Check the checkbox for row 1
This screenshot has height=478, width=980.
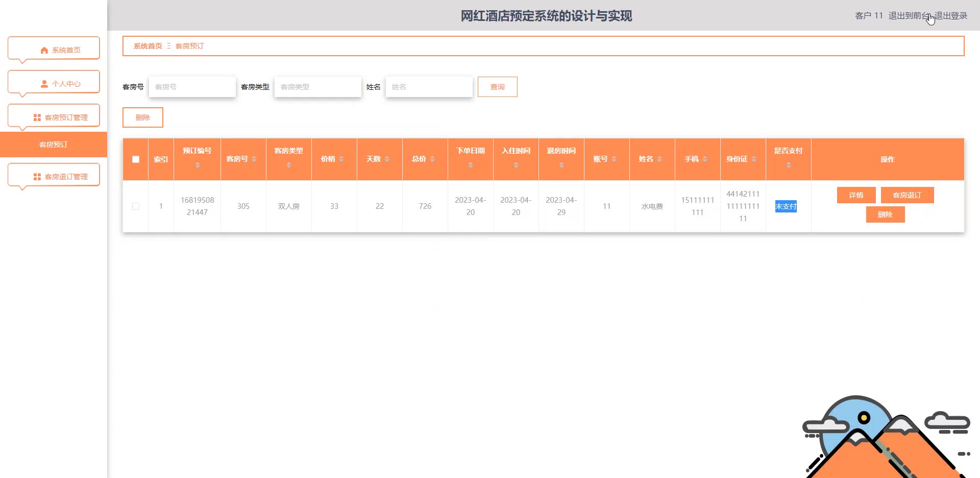[136, 206]
